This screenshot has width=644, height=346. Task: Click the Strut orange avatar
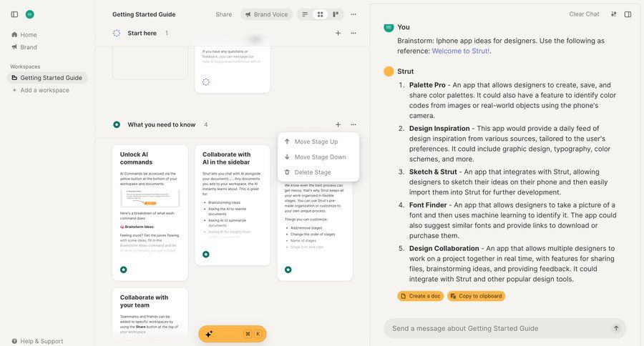pos(389,71)
